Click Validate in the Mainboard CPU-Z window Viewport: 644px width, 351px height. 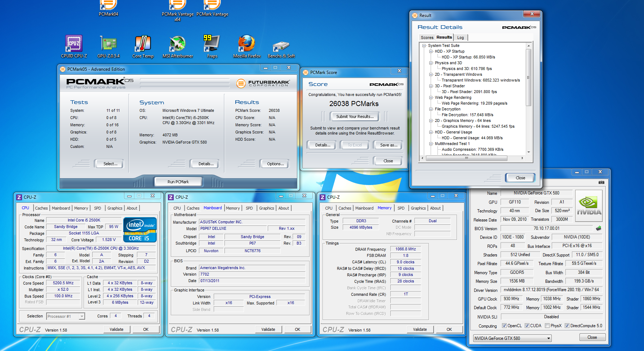[x=268, y=329]
